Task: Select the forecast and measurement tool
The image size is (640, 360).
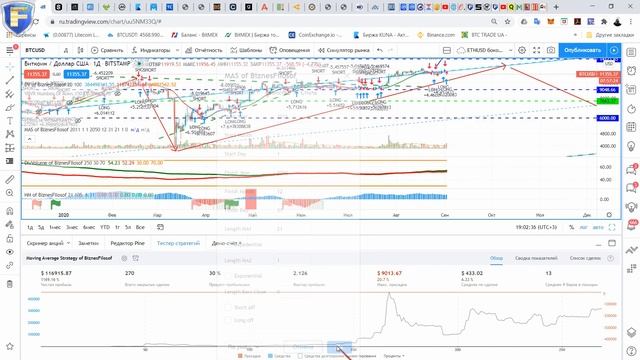Action: [x=10, y=148]
